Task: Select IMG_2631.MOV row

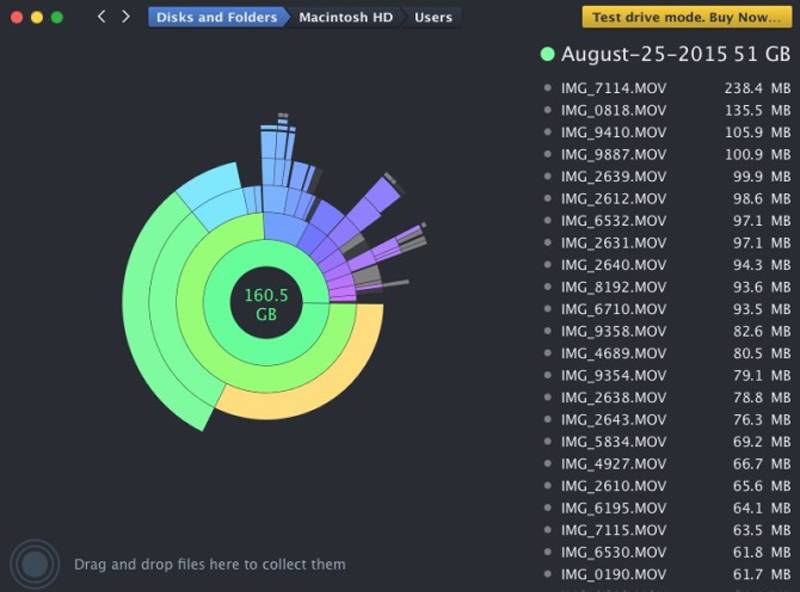Action: point(667,242)
